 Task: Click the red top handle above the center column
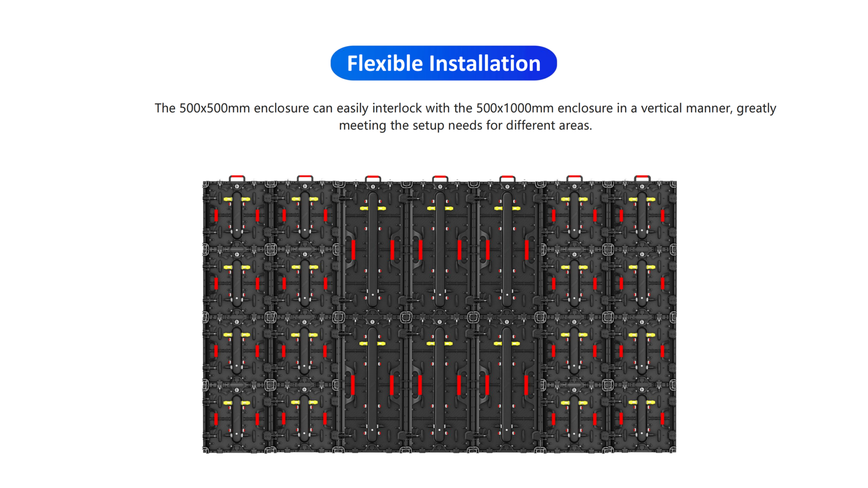(x=440, y=178)
